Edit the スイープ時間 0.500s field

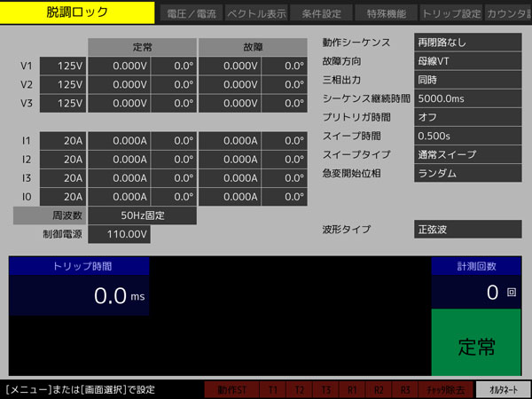[x=467, y=136]
